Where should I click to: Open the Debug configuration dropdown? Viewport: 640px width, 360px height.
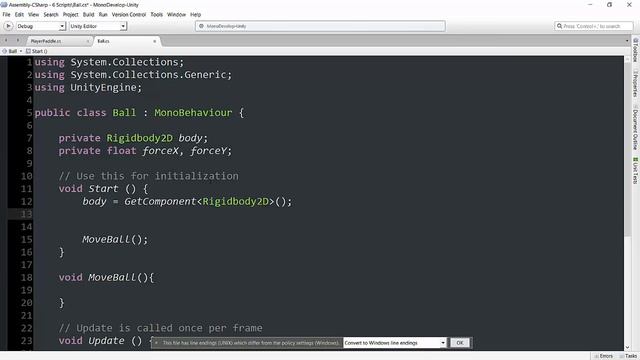(40, 26)
